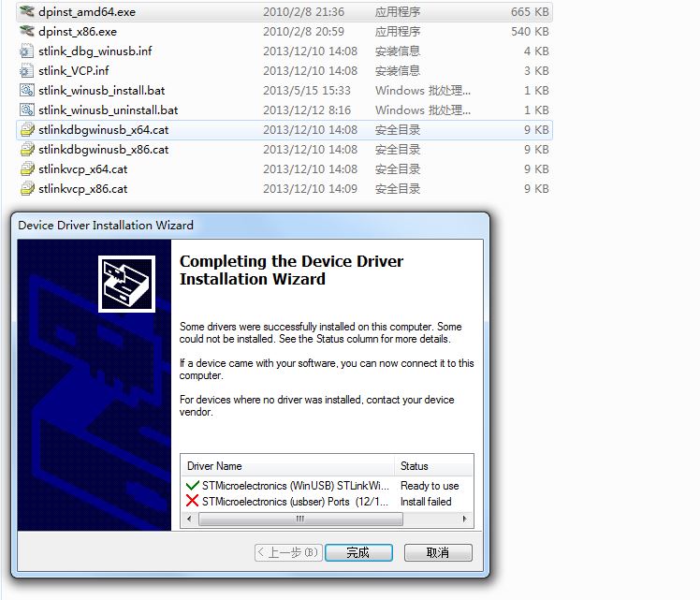Click the 完成 (Finish) button

pyautogui.click(x=358, y=552)
